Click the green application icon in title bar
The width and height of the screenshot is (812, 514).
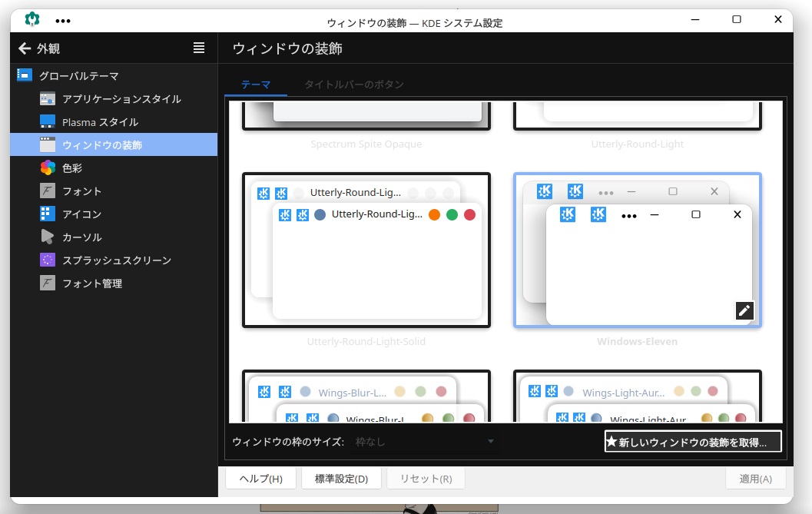[x=32, y=20]
